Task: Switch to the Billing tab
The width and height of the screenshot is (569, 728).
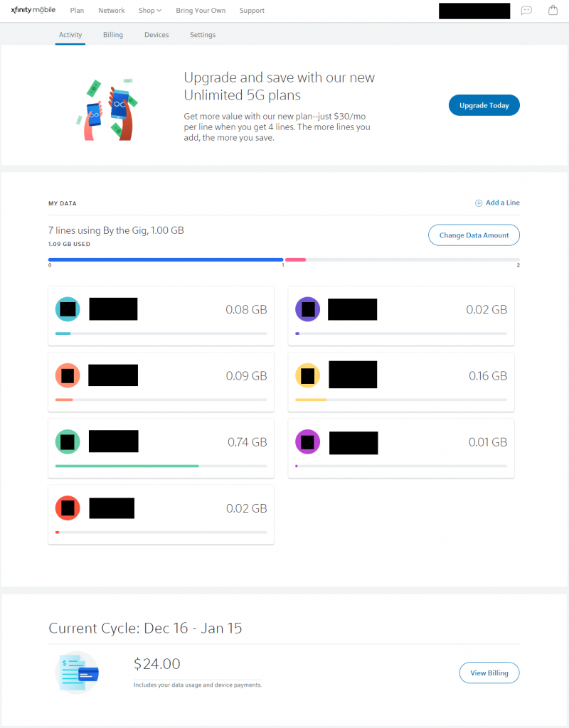Action: tap(112, 34)
